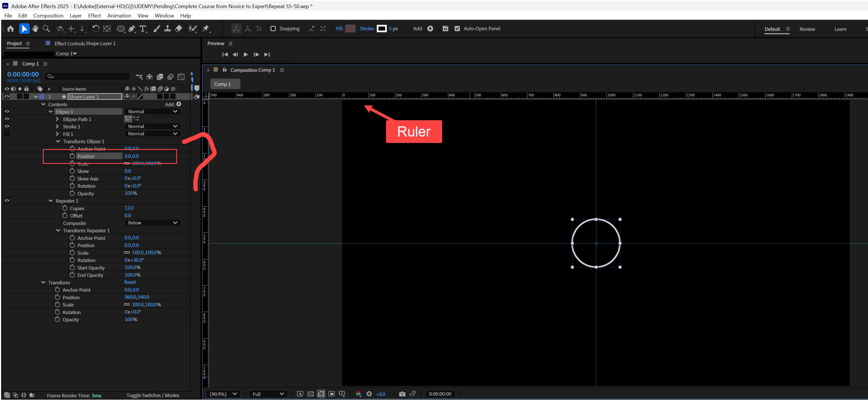Open the Animation menu
Image resolution: width=868 pixels, height=400 pixels.
click(119, 15)
